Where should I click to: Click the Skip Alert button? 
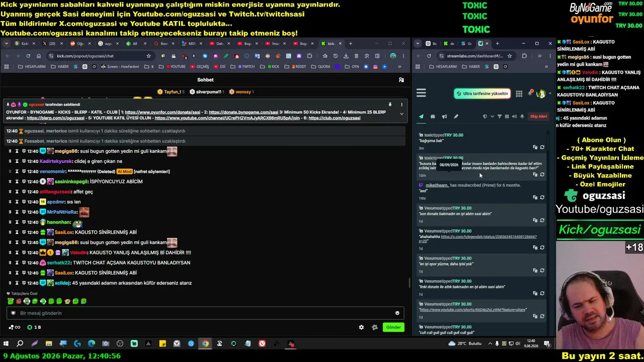click(538, 117)
